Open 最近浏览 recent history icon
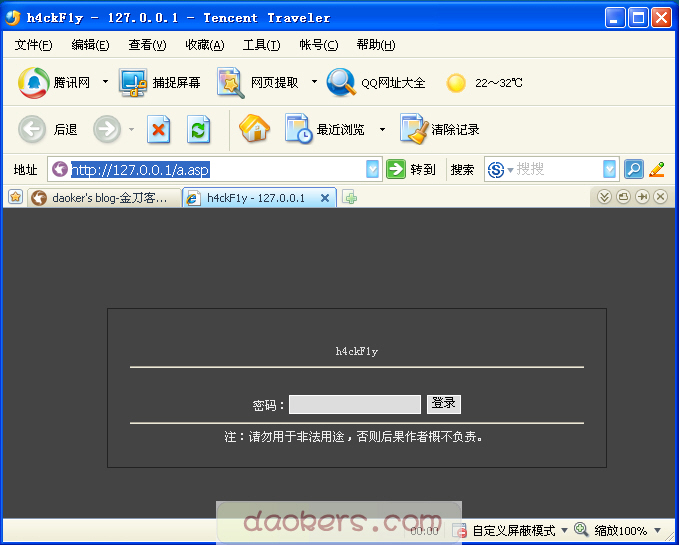Viewport: 679px width, 545px height. pos(298,129)
